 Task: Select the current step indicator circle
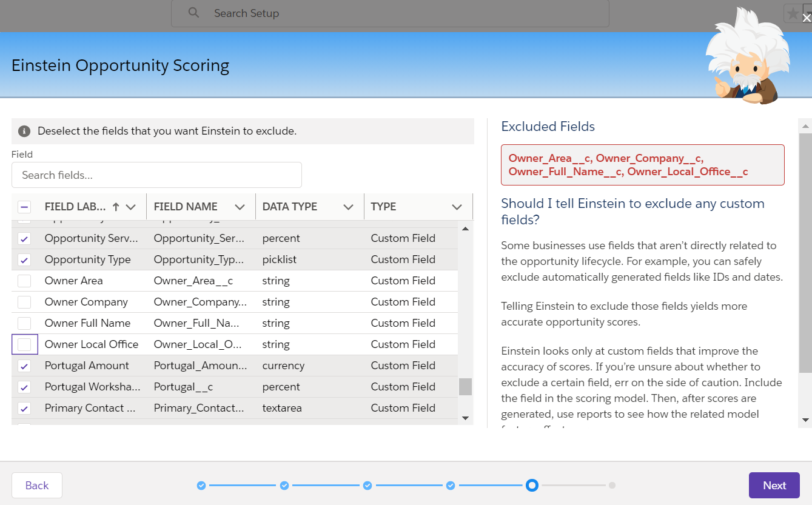click(x=532, y=485)
